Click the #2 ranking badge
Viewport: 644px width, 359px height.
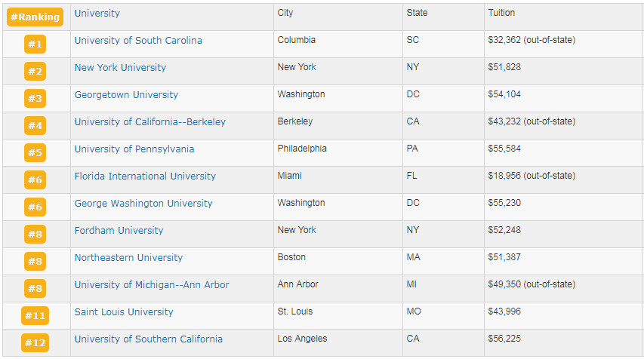[35, 72]
